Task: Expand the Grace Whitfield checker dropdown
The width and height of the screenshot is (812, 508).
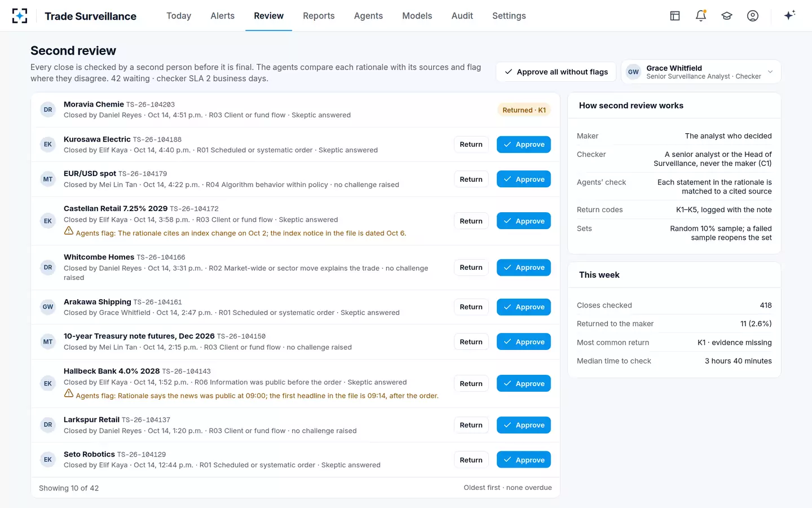Action: click(x=701, y=72)
